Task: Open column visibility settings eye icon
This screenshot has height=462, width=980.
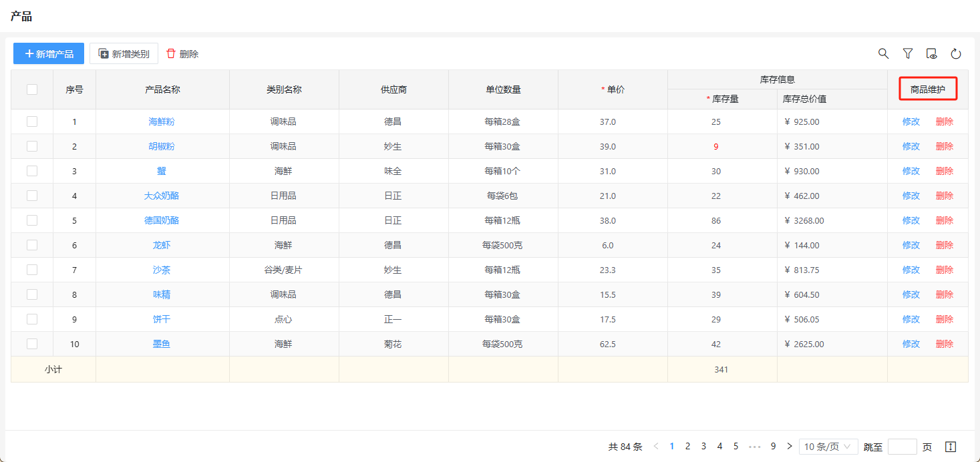Action: 932,53
